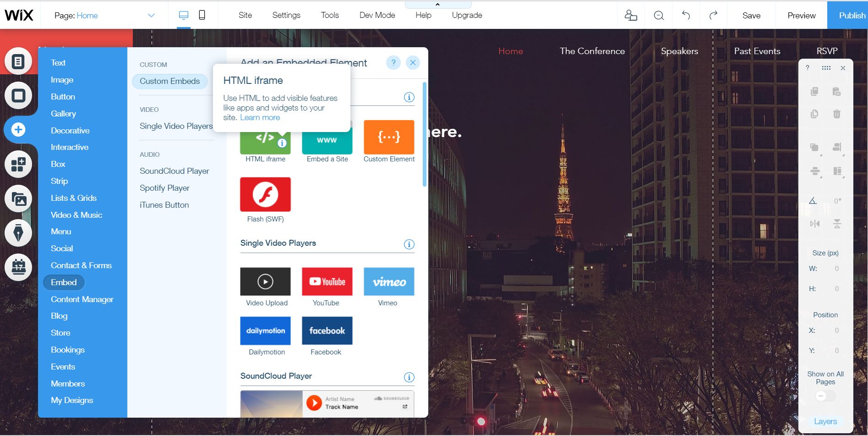Open the Tools menu
Image resolution: width=868 pixels, height=436 pixels.
pyautogui.click(x=329, y=15)
